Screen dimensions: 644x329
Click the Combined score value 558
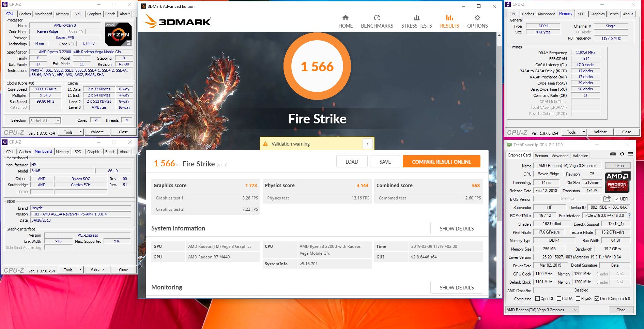point(476,185)
